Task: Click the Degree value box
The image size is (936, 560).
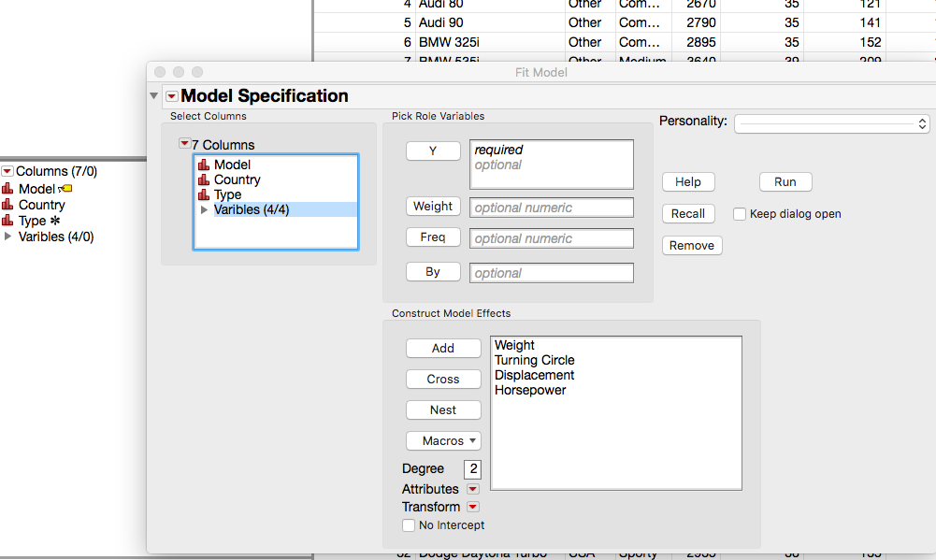Action: tap(472, 468)
